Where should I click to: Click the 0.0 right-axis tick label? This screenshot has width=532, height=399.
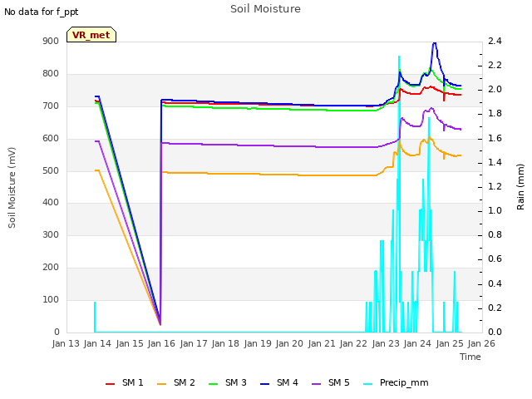coord(495,332)
